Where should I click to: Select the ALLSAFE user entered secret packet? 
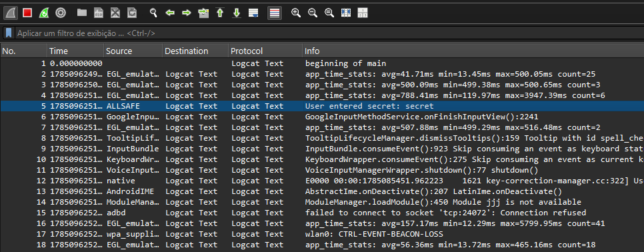(x=322, y=106)
